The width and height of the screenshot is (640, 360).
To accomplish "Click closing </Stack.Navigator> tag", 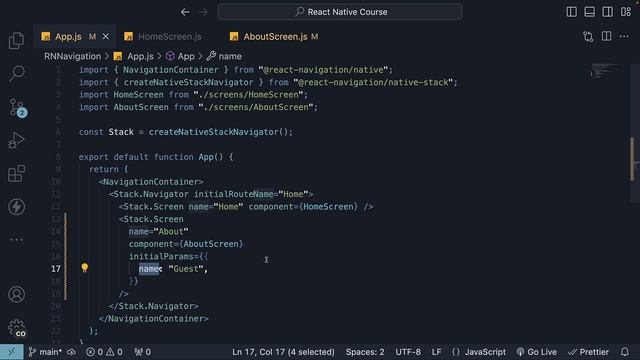I will coord(153,306).
